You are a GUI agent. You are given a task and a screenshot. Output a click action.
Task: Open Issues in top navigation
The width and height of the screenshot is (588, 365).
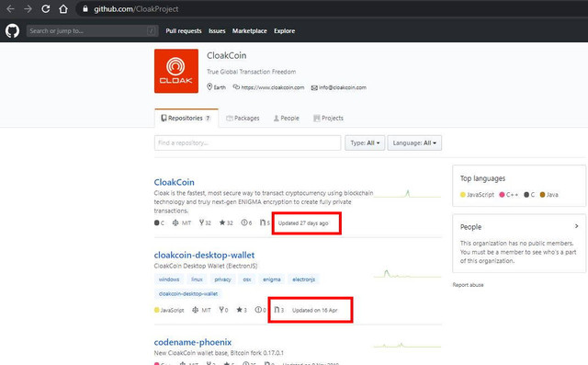217,30
